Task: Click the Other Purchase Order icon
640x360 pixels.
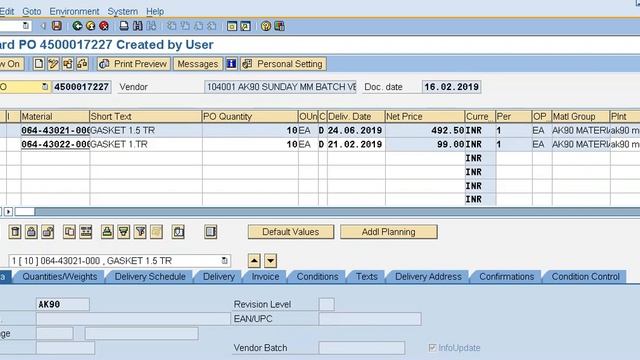Action: (x=68, y=64)
